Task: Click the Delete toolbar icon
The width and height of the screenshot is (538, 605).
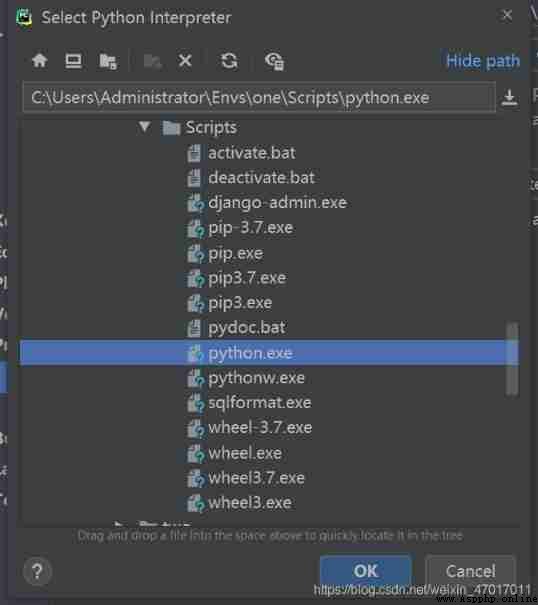Action: coord(185,61)
